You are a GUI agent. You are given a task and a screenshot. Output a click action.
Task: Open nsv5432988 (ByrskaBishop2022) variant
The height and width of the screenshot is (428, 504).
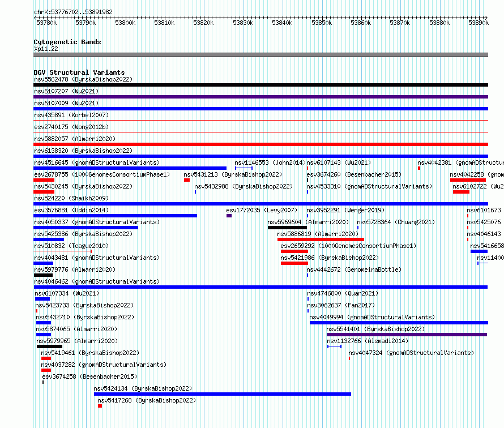click(x=244, y=186)
